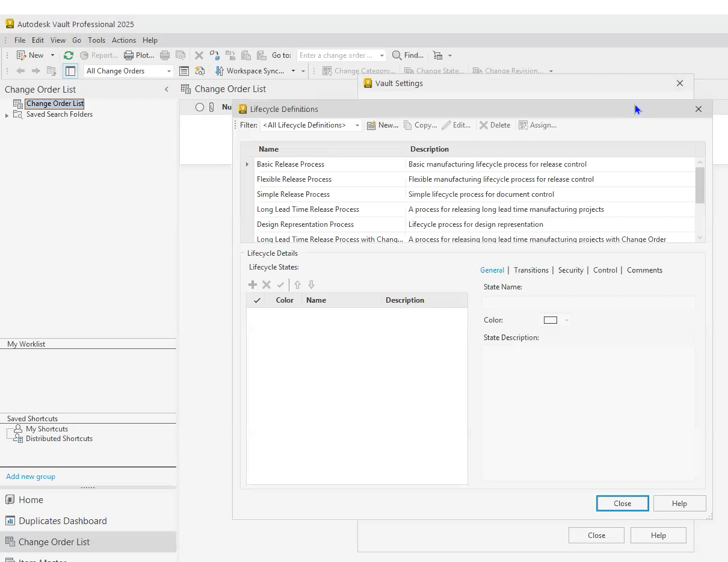
Task: Click the state Color swatch box
Action: 551,320
